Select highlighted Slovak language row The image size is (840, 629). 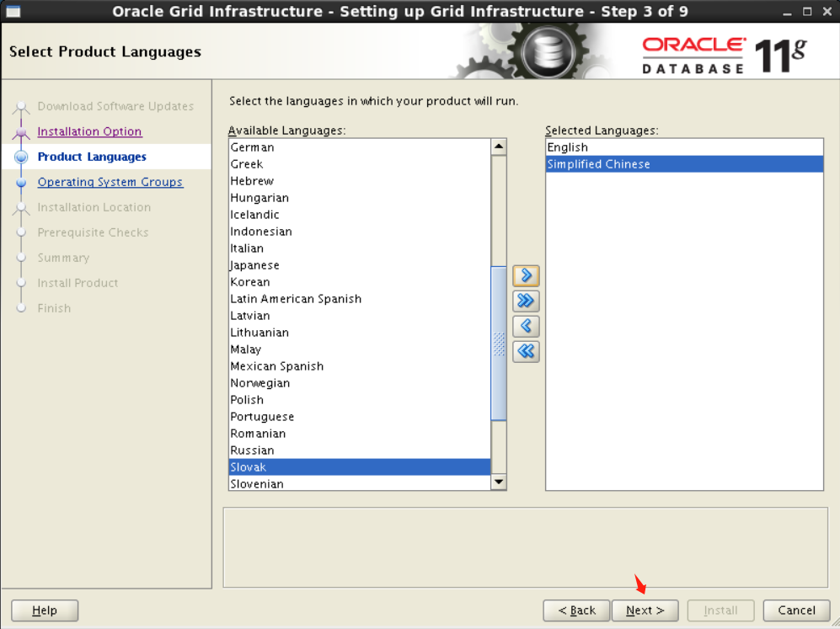[360, 467]
